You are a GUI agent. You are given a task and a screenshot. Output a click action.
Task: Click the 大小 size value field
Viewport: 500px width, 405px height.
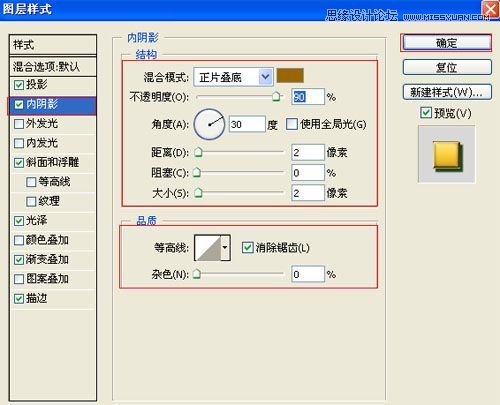308,193
